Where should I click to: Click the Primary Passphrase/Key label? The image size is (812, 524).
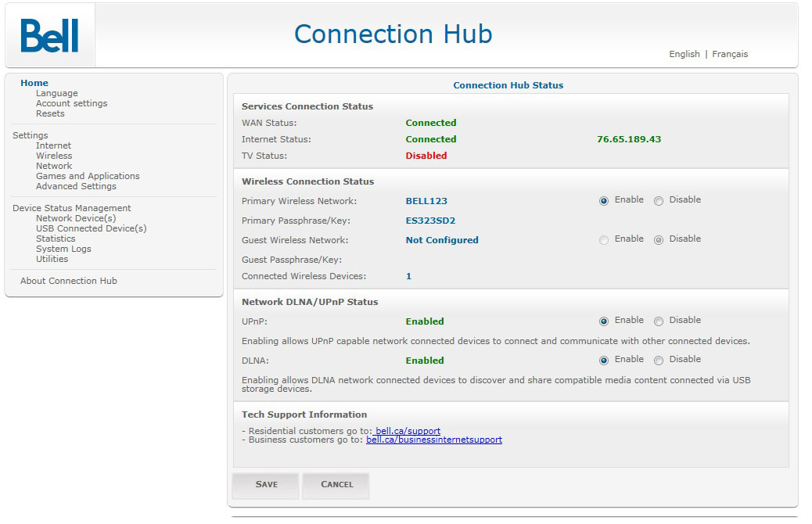pos(296,221)
